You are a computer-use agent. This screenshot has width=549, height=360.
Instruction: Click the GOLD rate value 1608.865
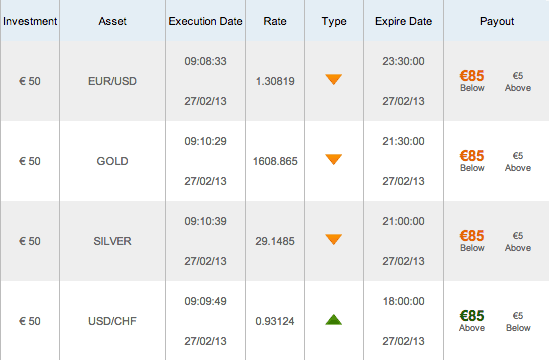[x=275, y=161]
